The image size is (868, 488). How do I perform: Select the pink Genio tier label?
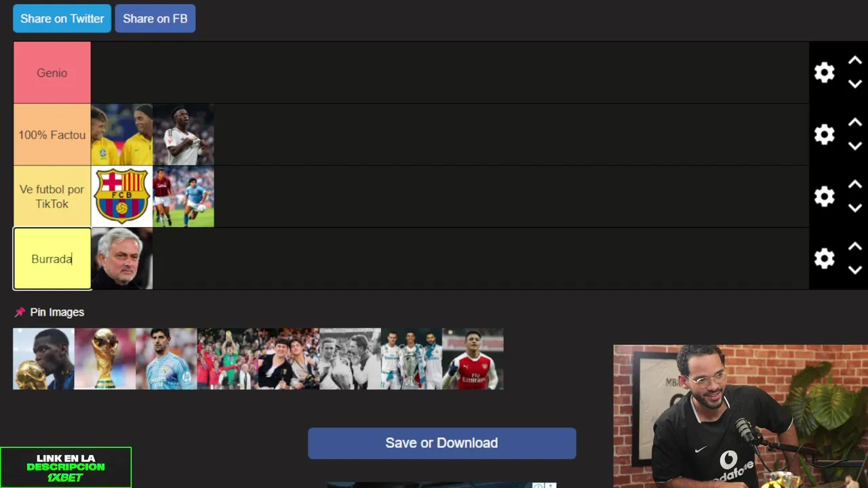(52, 73)
